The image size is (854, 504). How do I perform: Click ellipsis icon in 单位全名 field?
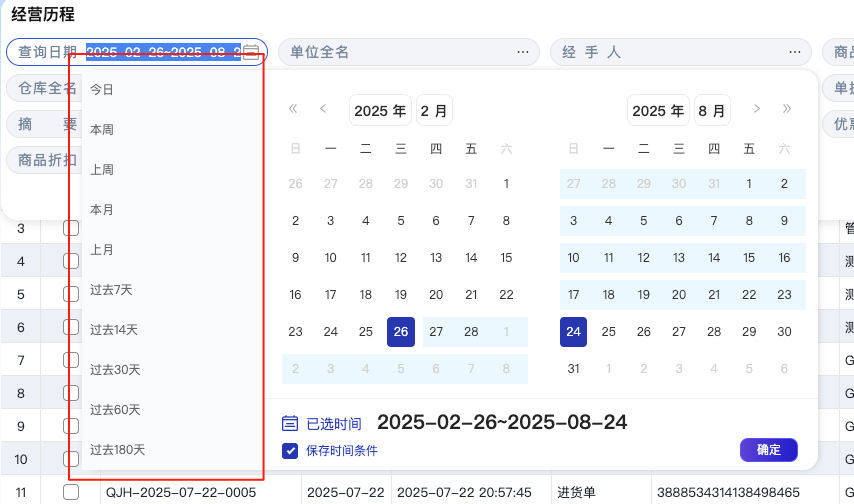523,52
